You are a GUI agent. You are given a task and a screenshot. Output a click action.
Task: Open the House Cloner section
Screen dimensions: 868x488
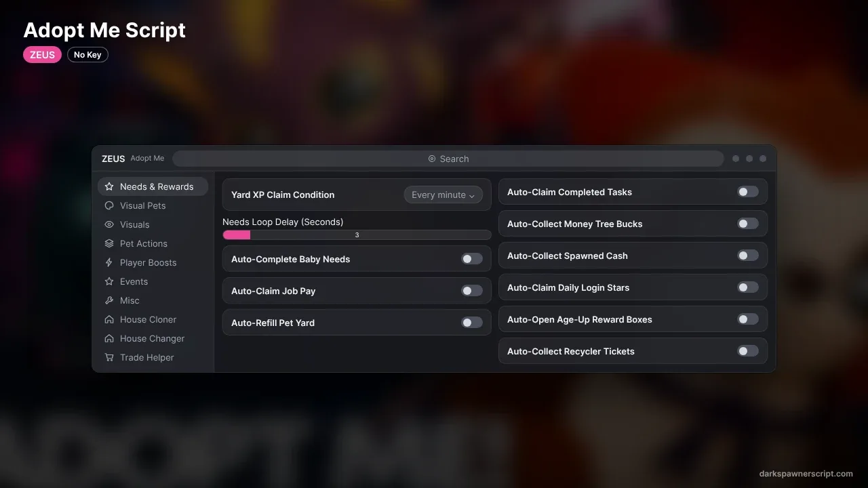tap(153, 319)
